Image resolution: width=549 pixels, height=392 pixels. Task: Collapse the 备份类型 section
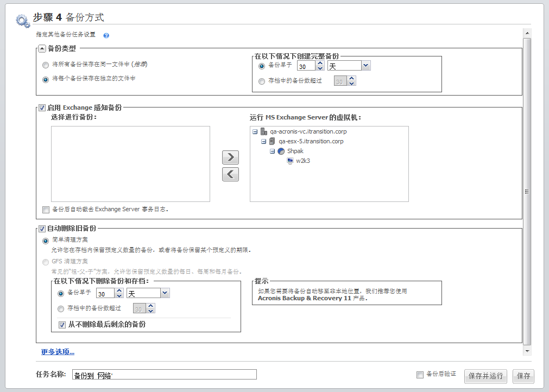click(x=42, y=48)
